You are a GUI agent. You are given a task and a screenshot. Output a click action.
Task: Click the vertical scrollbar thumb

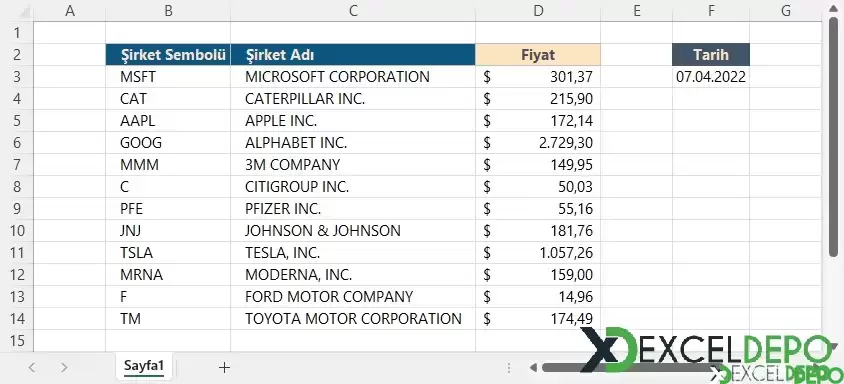point(833,137)
